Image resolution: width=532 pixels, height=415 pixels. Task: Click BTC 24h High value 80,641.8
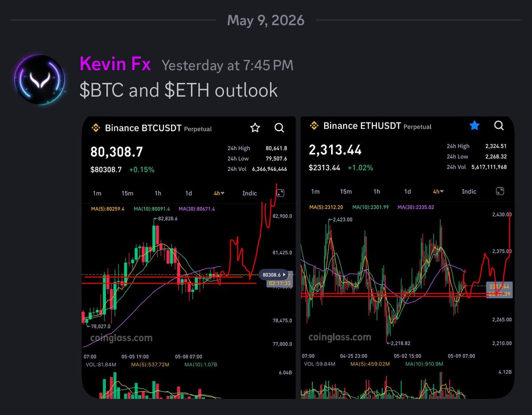click(x=276, y=148)
